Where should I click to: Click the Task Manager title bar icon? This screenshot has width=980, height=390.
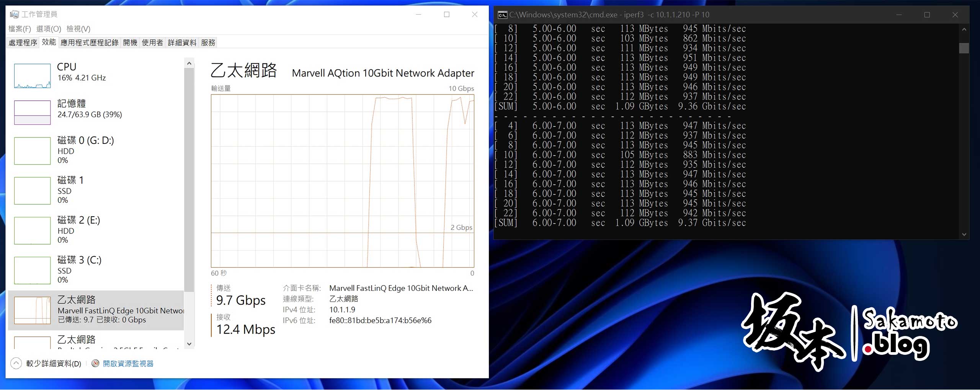tap(14, 15)
